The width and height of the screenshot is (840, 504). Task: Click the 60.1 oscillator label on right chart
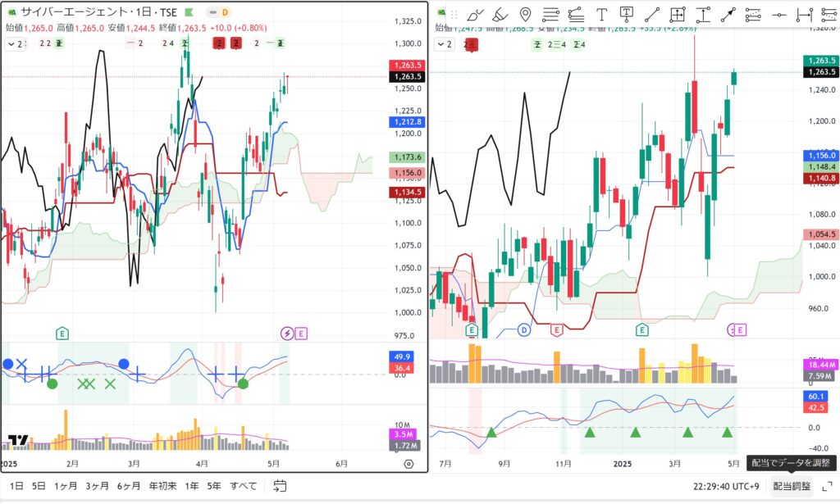pyautogui.click(x=815, y=397)
